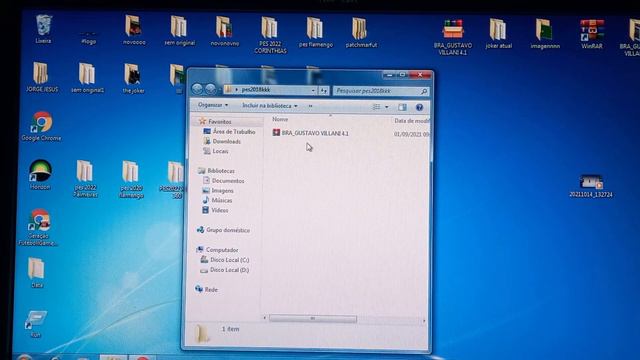Viewport: 640px width, 360px height.
Task: Launch Google Chrome desktop shortcut
Action: coord(41,126)
